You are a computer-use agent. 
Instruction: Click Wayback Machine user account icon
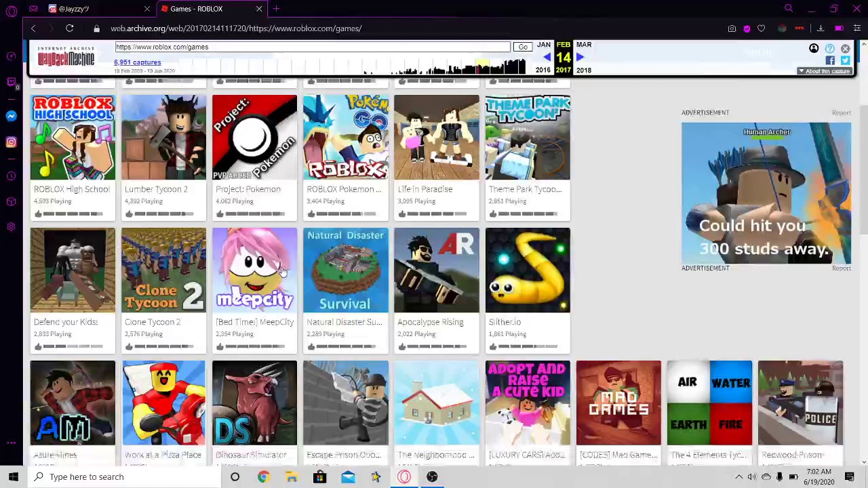[x=814, y=49]
